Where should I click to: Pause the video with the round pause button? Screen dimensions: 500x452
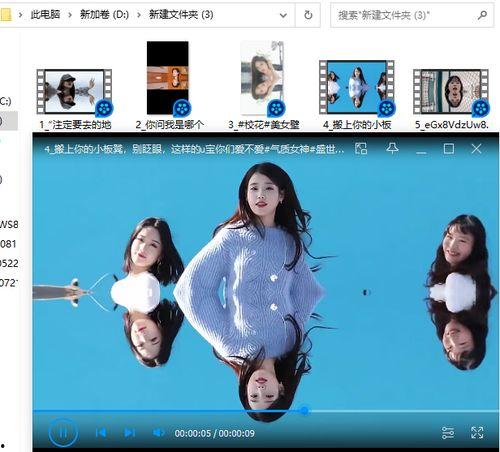pyautogui.click(x=63, y=433)
